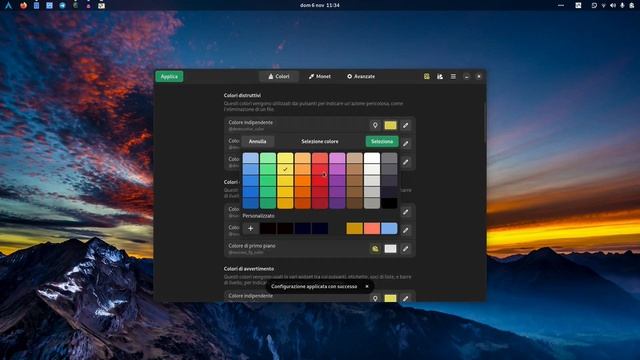Pick the salmon custom swatch under Personalizzato
Screen dimensions: 640x360
coord(372,229)
